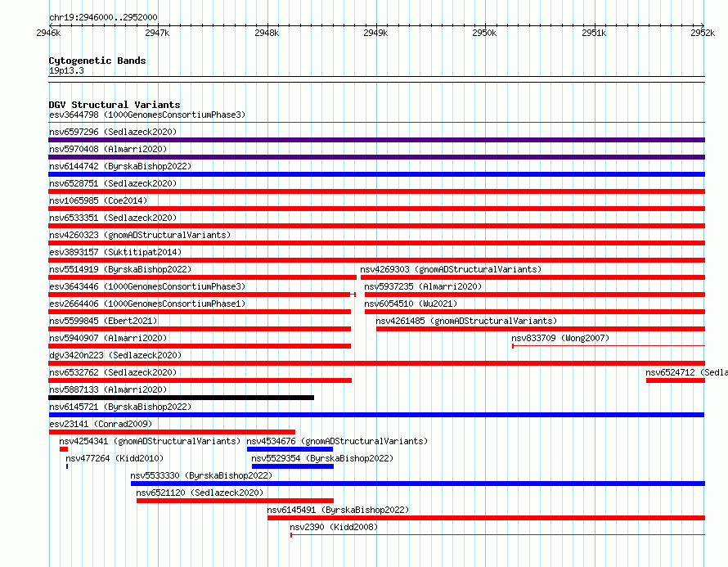Image resolution: width=728 pixels, height=567 pixels.
Task: Click the 2950k ruler tick label
Action: pyautogui.click(x=484, y=33)
